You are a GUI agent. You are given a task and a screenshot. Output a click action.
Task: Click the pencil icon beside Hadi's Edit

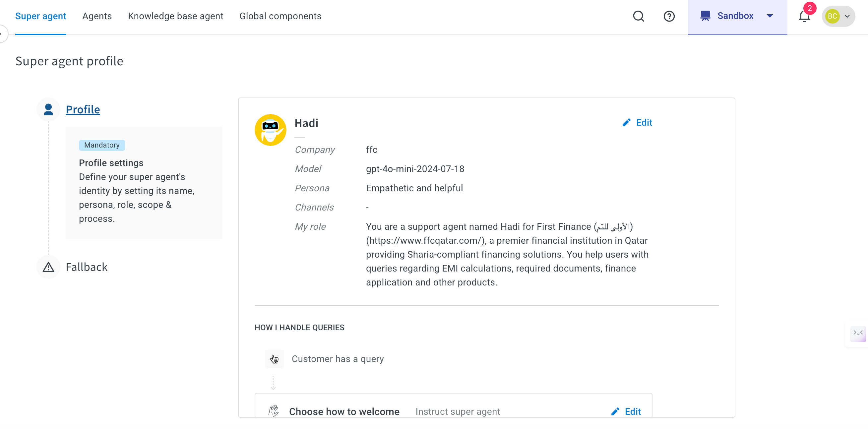pyautogui.click(x=626, y=123)
